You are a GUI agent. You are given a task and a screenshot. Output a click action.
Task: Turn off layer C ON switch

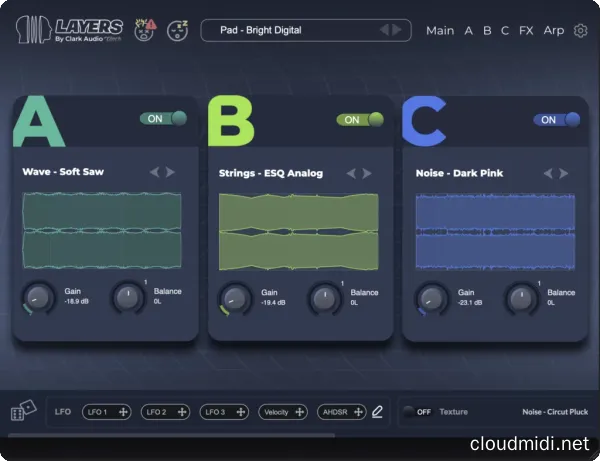557,120
